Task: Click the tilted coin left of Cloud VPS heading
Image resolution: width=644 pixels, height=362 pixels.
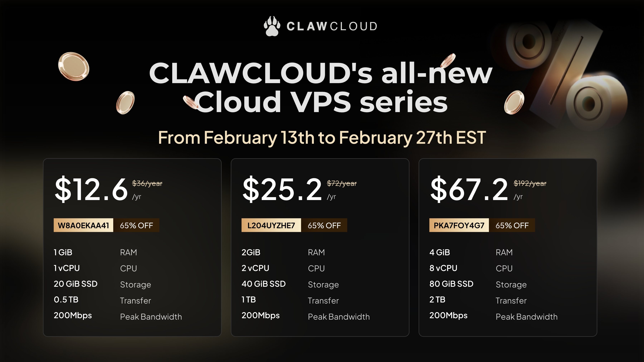Action: pos(126,102)
